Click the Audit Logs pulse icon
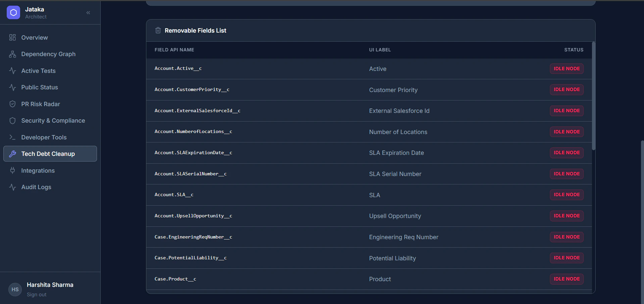 12,187
